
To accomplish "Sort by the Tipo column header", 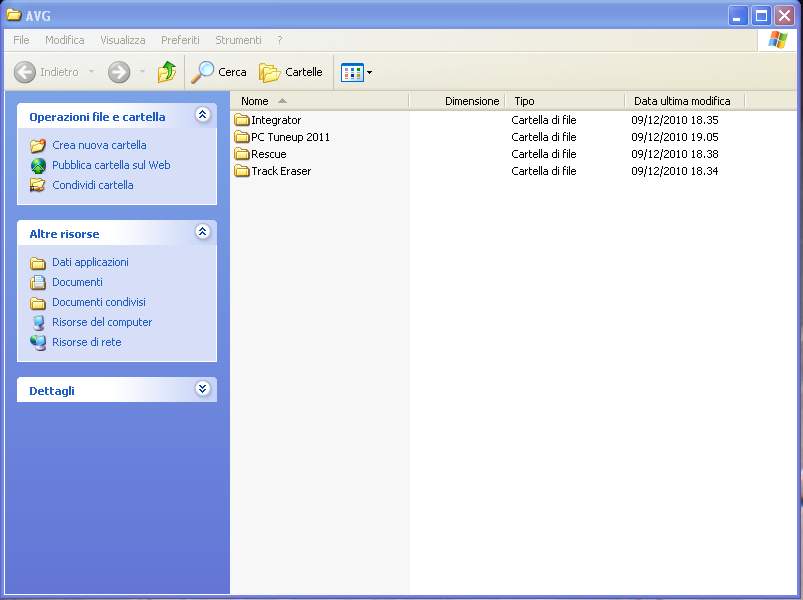I will (565, 101).
